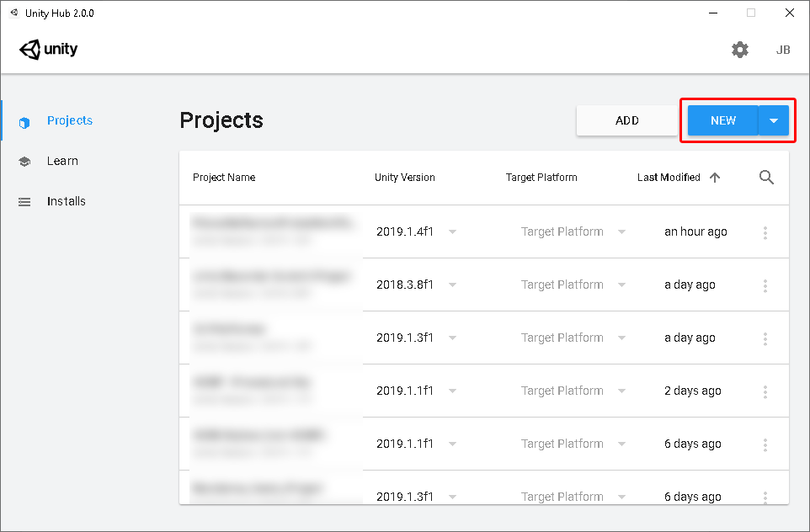Screen dimensions: 810x532
Task: Open the three-dot menu for 2018.3.8f1 project
Action: click(765, 285)
